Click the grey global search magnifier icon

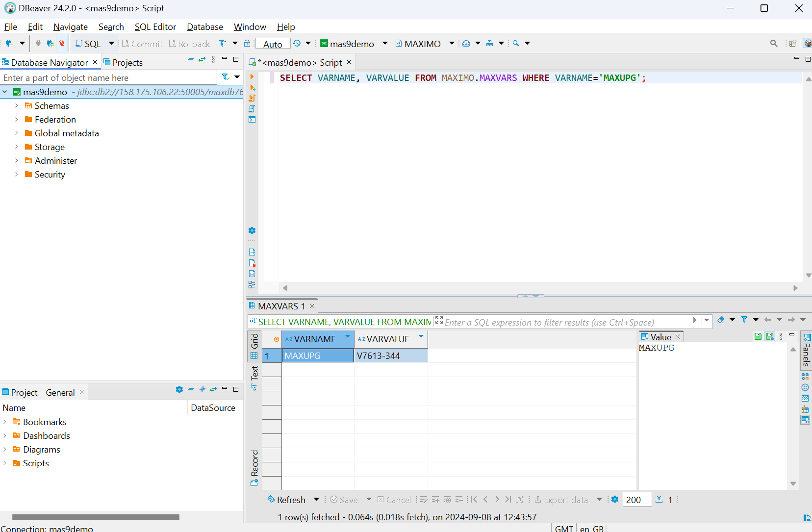[x=774, y=43]
